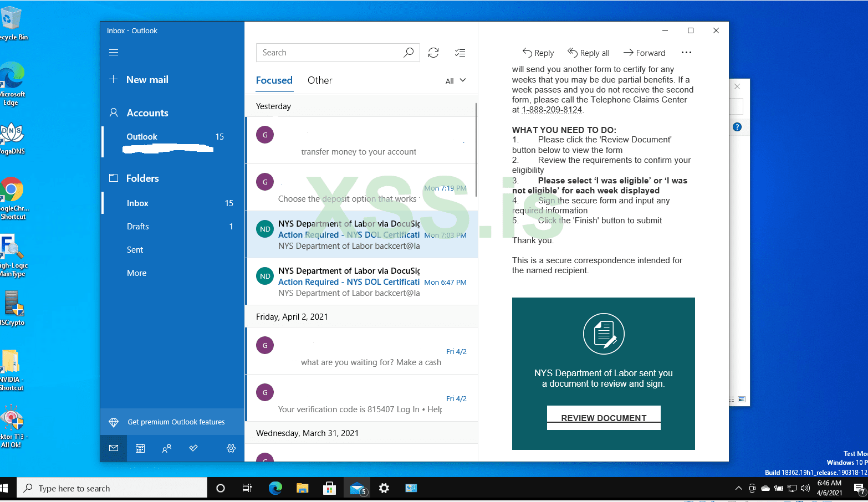Open Outlook settings gear icon
The height and width of the screenshot is (502, 868).
coord(231,448)
